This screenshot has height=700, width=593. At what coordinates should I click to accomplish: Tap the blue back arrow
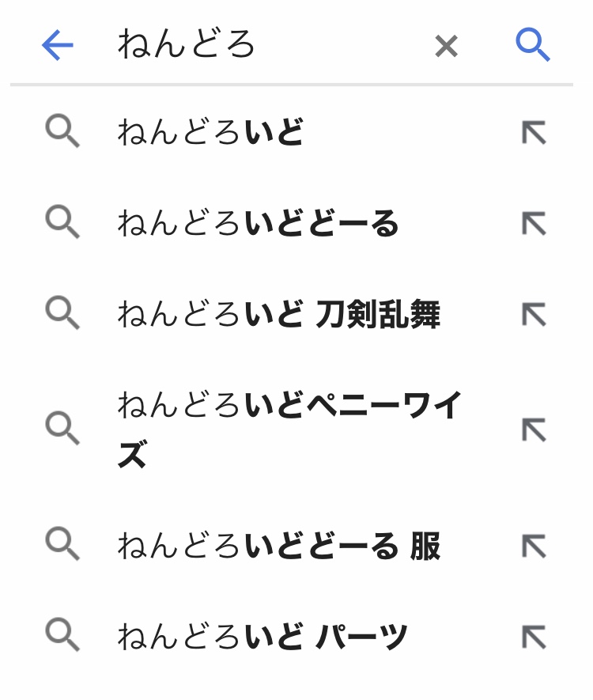pyautogui.click(x=57, y=46)
